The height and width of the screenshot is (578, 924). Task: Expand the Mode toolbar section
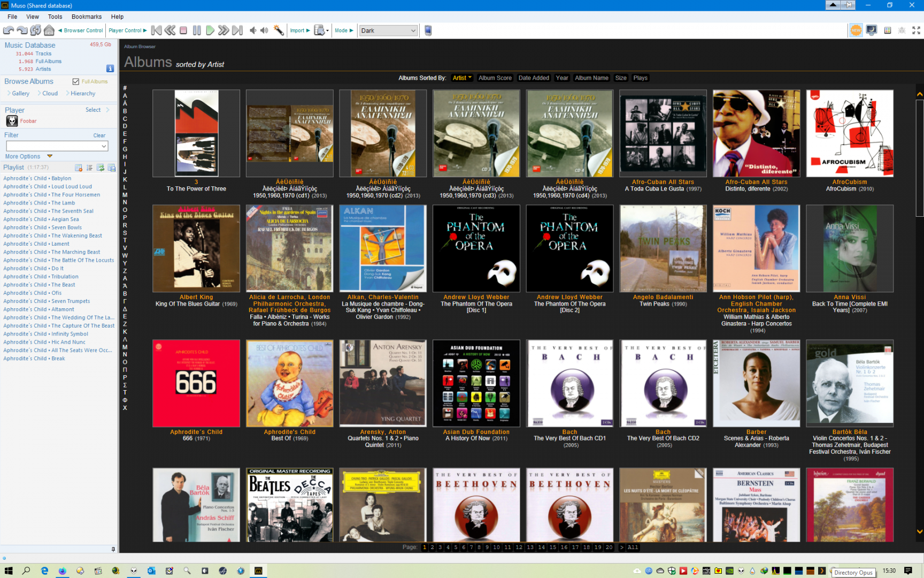tap(344, 31)
